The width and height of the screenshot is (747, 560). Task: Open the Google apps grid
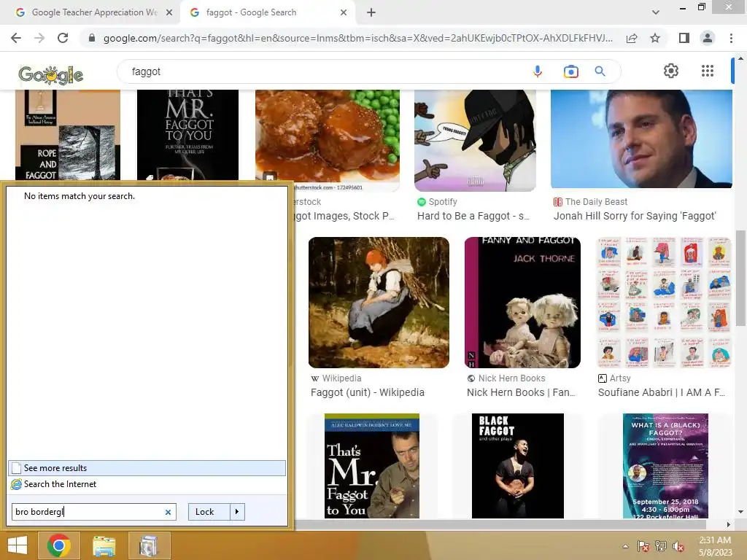pyautogui.click(x=708, y=71)
